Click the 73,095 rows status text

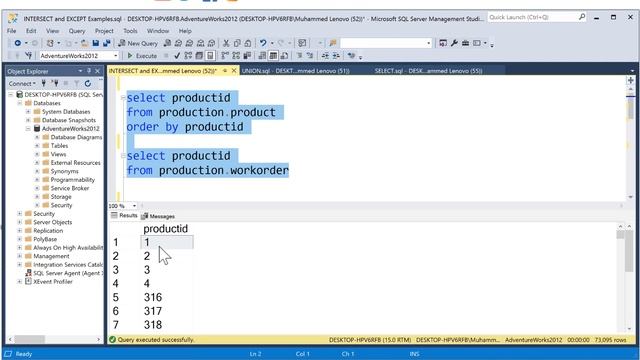click(x=610, y=340)
